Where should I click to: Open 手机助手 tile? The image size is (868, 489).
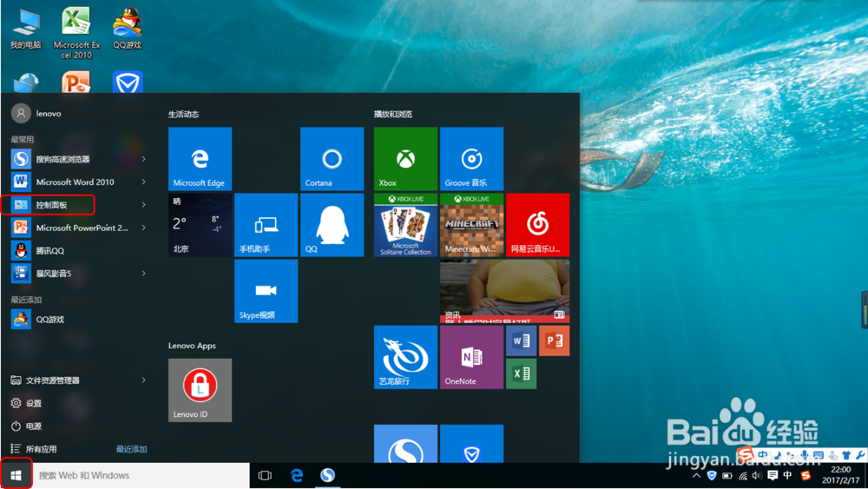pyautogui.click(x=266, y=225)
